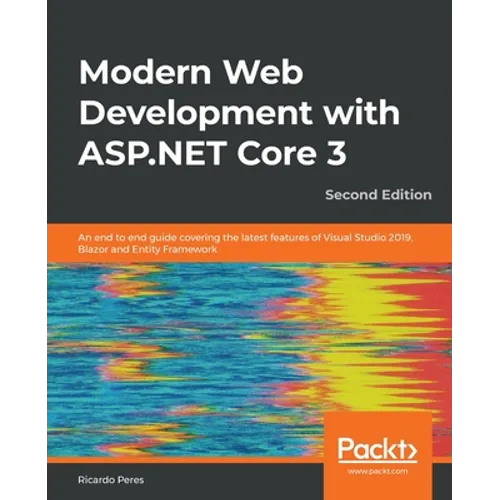The image size is (500, 500).
Task: Open the www.packt.com link
Action: click(377, 471)
